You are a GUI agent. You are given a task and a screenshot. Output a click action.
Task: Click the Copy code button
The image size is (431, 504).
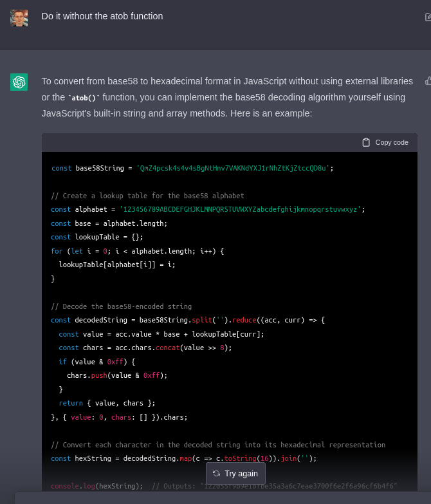pos(385,142)
